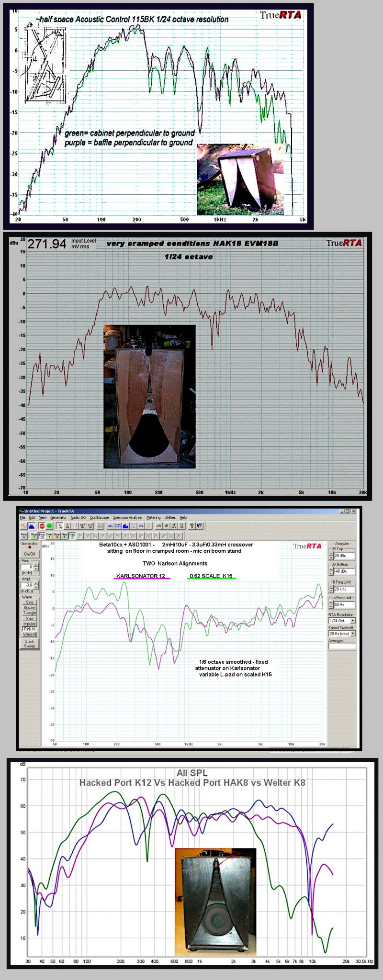
Task: Click the Mem 6 toolbar button
Action: click(x=72, y=535)
